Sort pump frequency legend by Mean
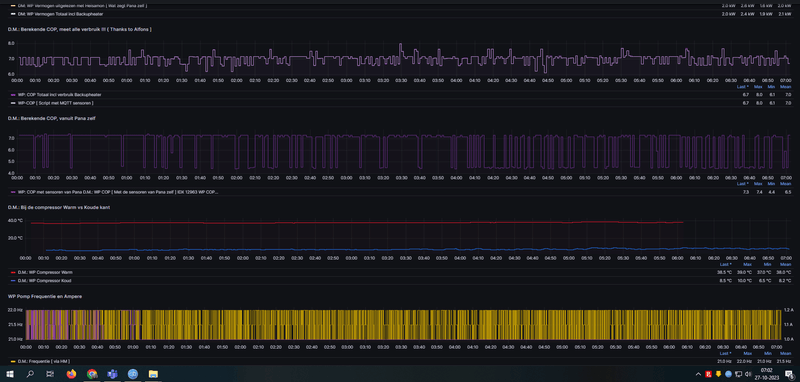 tap(785, 353)
